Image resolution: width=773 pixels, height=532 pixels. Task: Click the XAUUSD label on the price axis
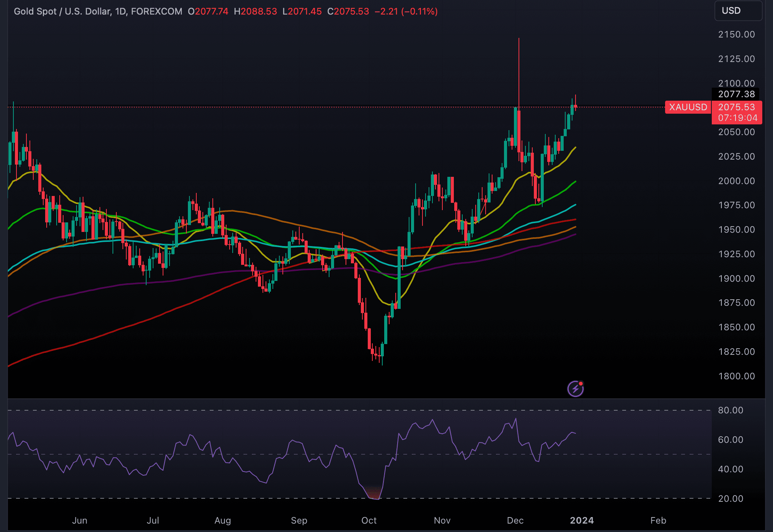688,108
